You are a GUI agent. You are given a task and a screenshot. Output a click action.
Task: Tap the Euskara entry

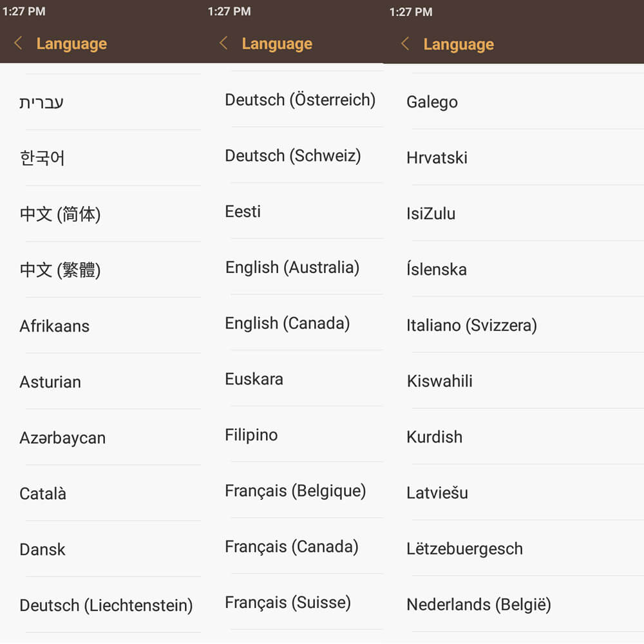pyautogui.click(x=254, y=379)
